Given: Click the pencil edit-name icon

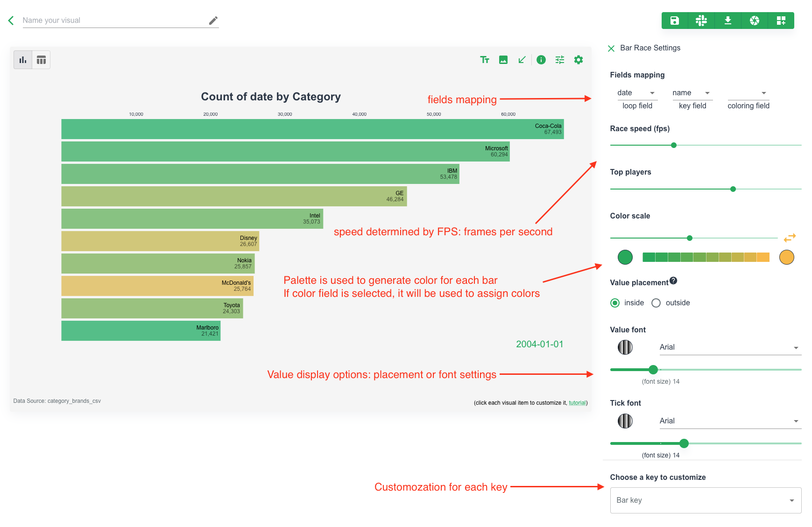Looking at the screenshot, I should 213,21.
